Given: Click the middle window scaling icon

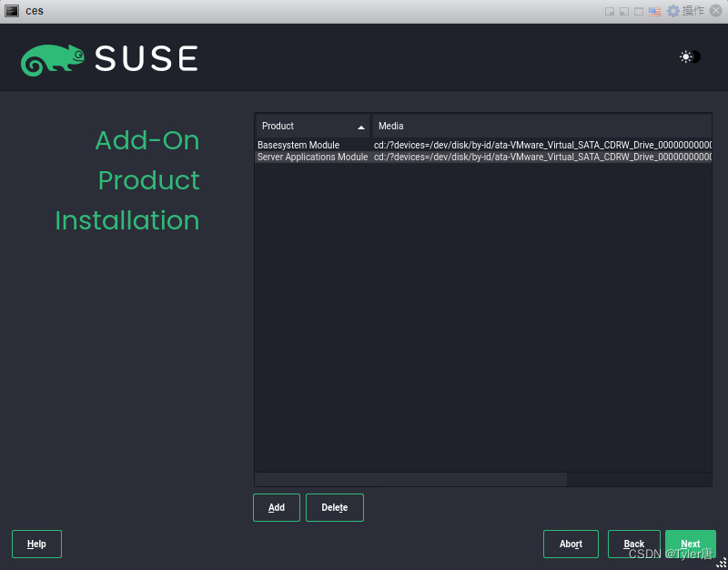Looking at the screenshot, I should click(x=623, y=11).
